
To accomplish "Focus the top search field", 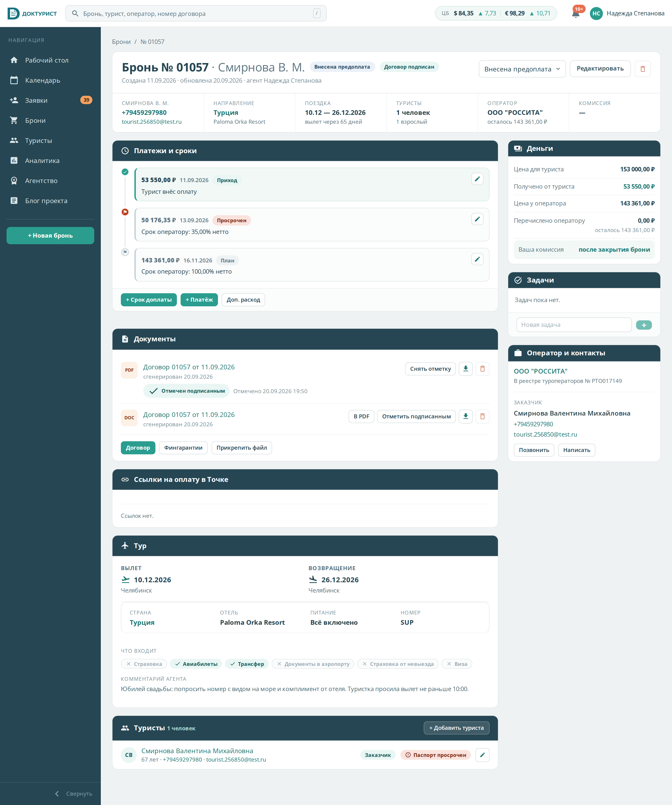I will [x=196, y=13].
